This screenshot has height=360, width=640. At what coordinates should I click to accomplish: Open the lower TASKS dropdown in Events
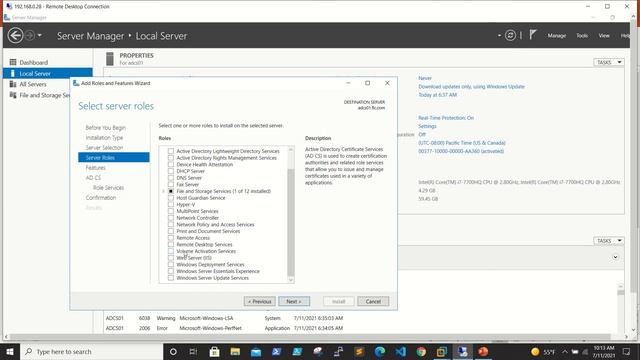[x=608, y=241]
